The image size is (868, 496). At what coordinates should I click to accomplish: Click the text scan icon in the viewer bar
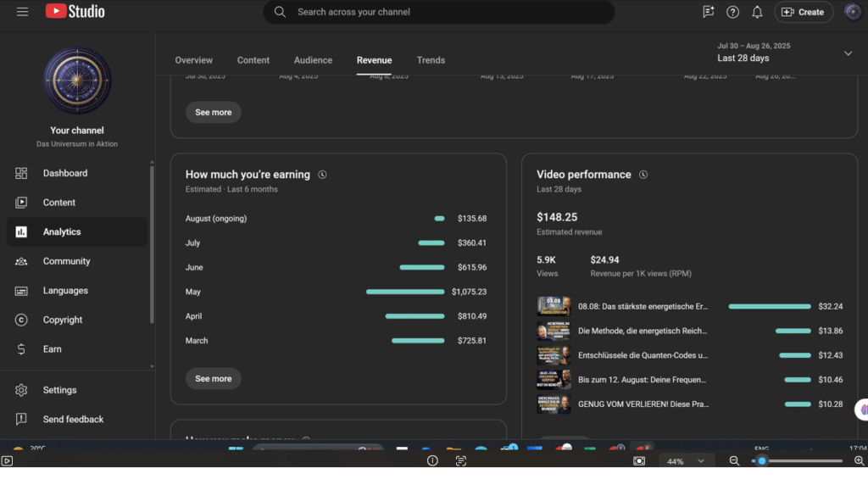pos(460,461)
